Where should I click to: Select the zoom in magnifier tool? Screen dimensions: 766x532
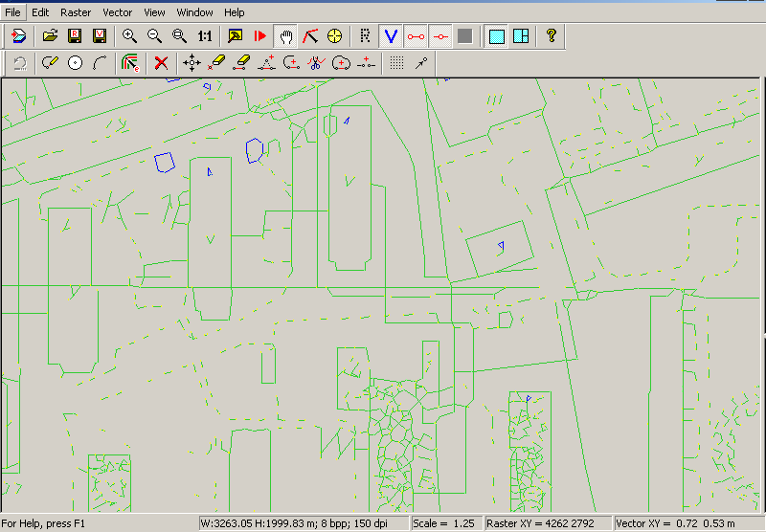click(x=129, y=36)
